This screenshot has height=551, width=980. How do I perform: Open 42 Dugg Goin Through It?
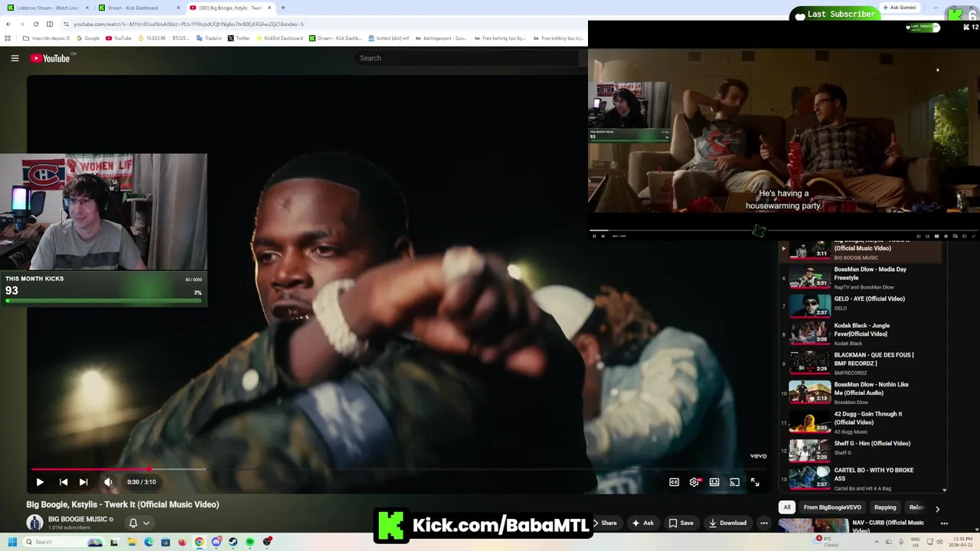click(x=862, y=422)
